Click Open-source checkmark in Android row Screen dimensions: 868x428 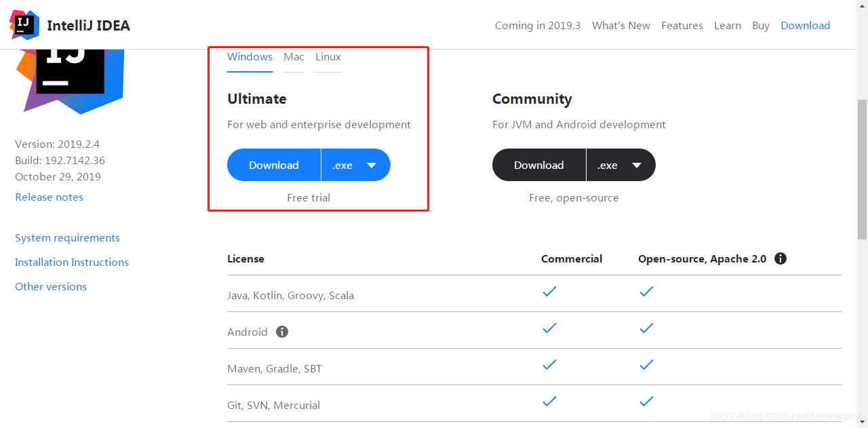(x=646, y=328)
